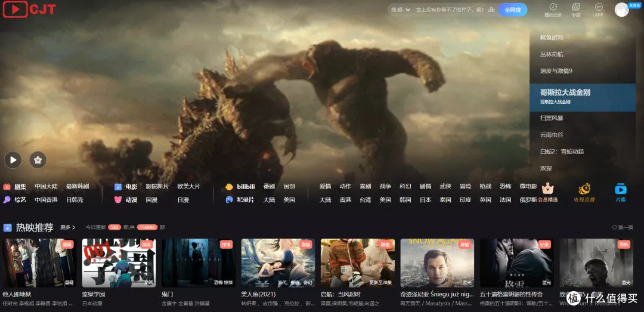Click the 剧集 category icon

click(7, 187)
